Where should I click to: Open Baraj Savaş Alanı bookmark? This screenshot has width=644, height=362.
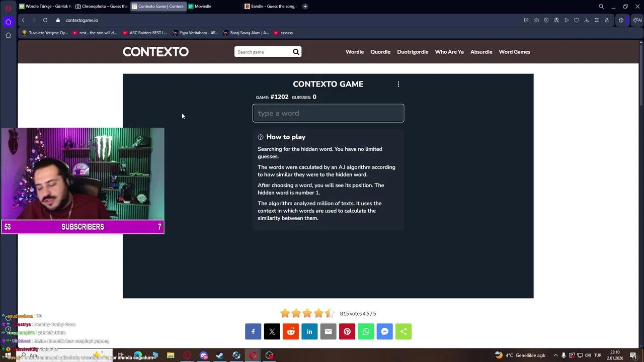click(246, 33)
